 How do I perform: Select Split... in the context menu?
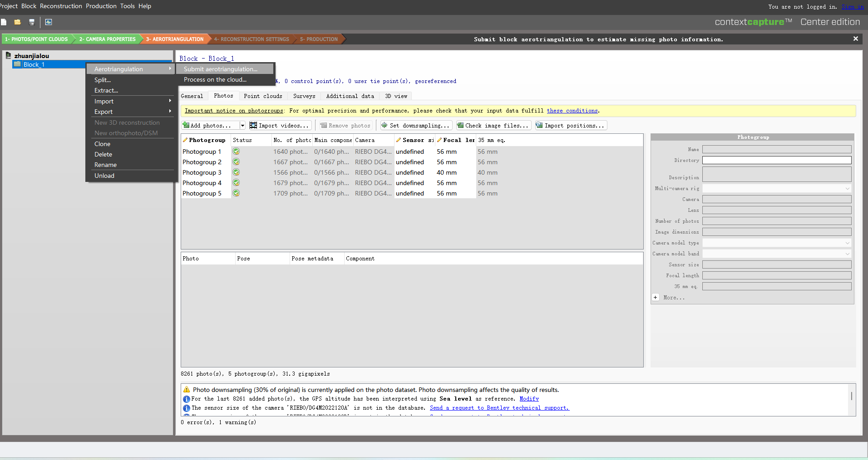(103, 80)
